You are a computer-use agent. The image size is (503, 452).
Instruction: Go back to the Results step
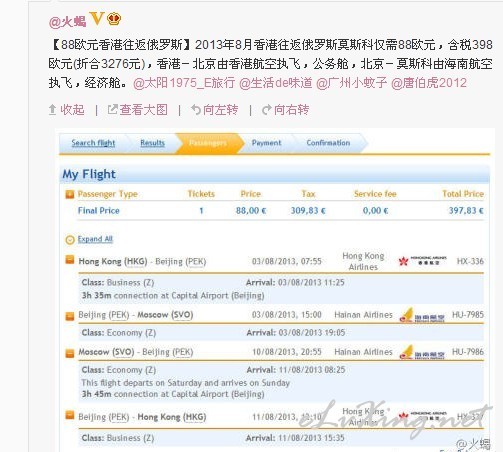click(x=152, y=143)
